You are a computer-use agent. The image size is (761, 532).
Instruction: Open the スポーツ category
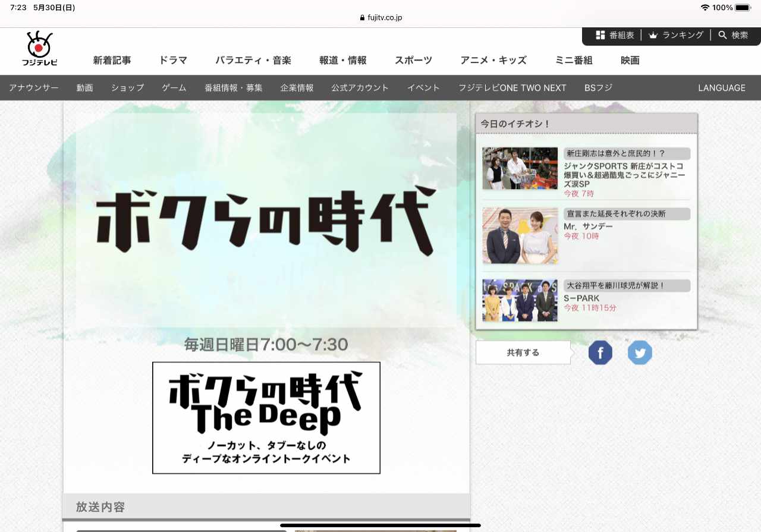413,60
